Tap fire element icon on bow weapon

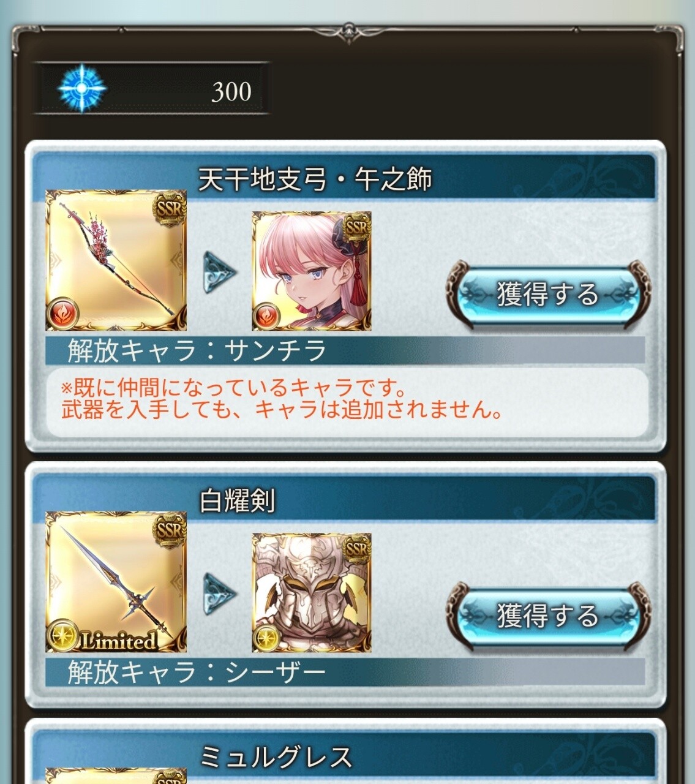tap(63, 314)
